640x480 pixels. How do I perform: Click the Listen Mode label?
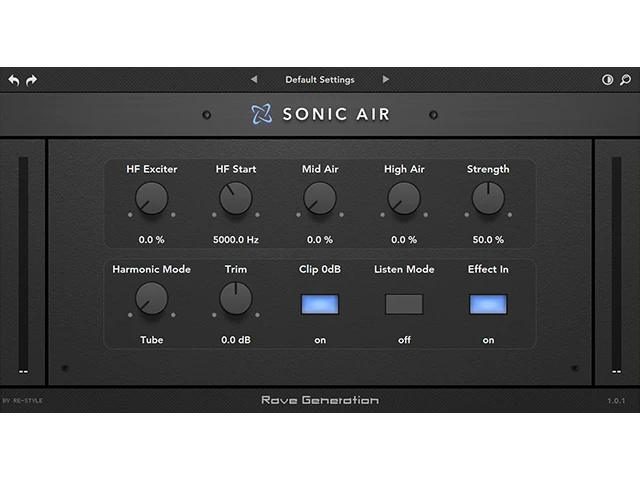coord(404,269)
